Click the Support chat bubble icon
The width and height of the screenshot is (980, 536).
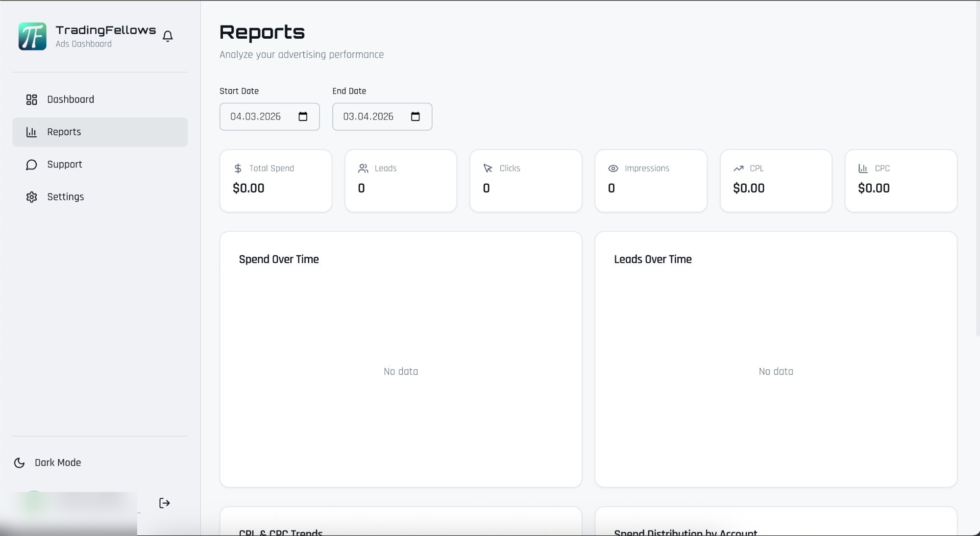click(x=31, y=165)
